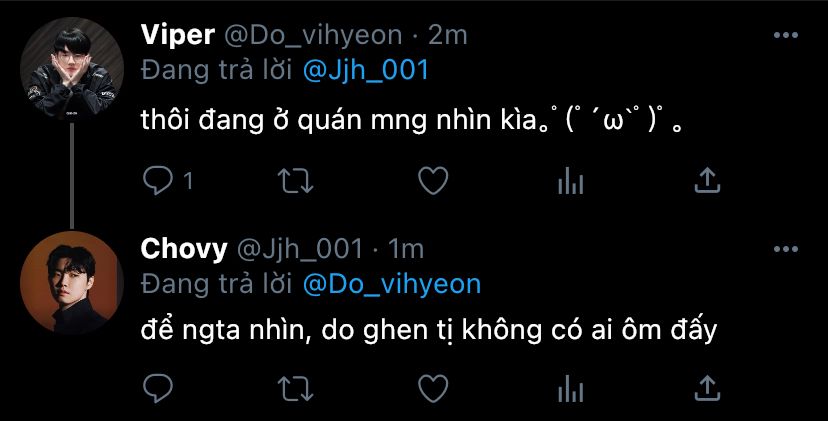Open Chovy's tweet 1m timestamp
The width and height of the screenshot is (828, 421).
[x=406, y=249]
